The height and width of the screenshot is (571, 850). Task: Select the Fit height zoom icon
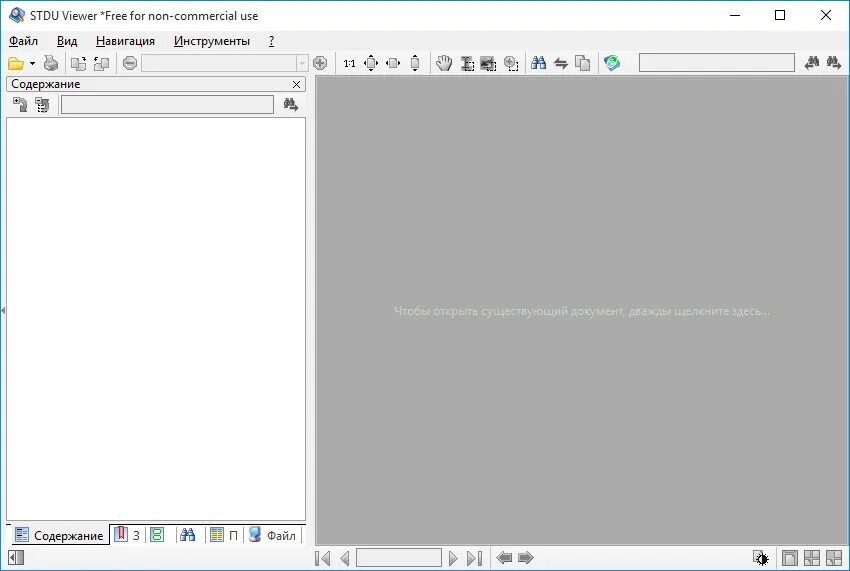pos(415,63)
